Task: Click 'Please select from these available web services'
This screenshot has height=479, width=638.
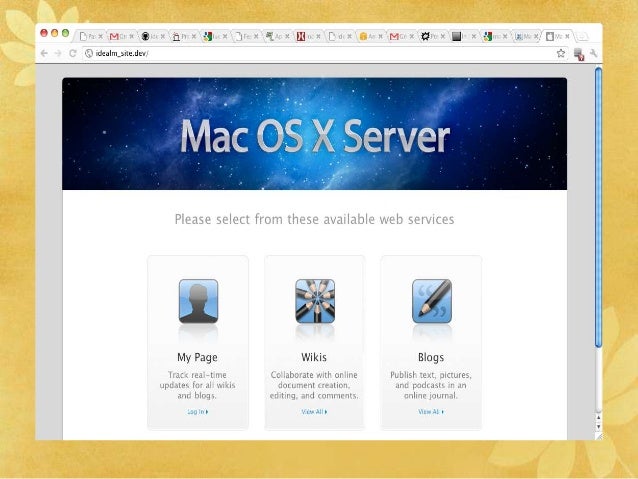Action: (x=315, y=219)
